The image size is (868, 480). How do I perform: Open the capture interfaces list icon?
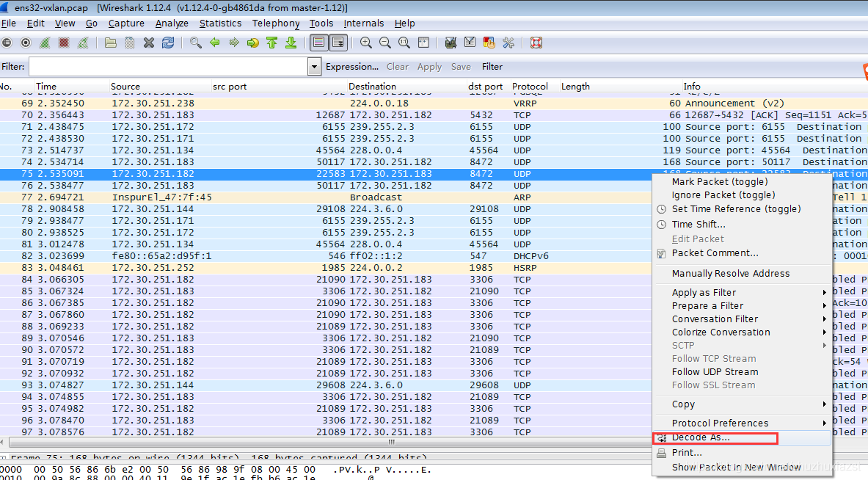point(7,43)
